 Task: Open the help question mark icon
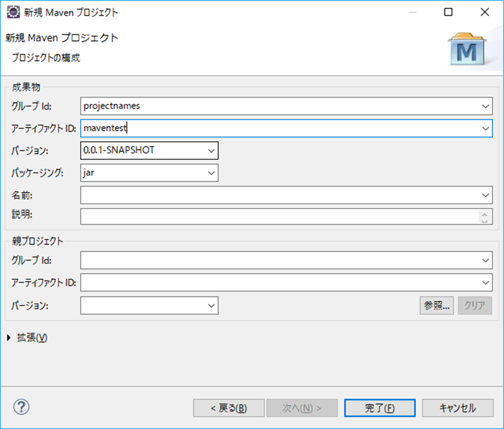pyautogui.click(x=21, y=407)
